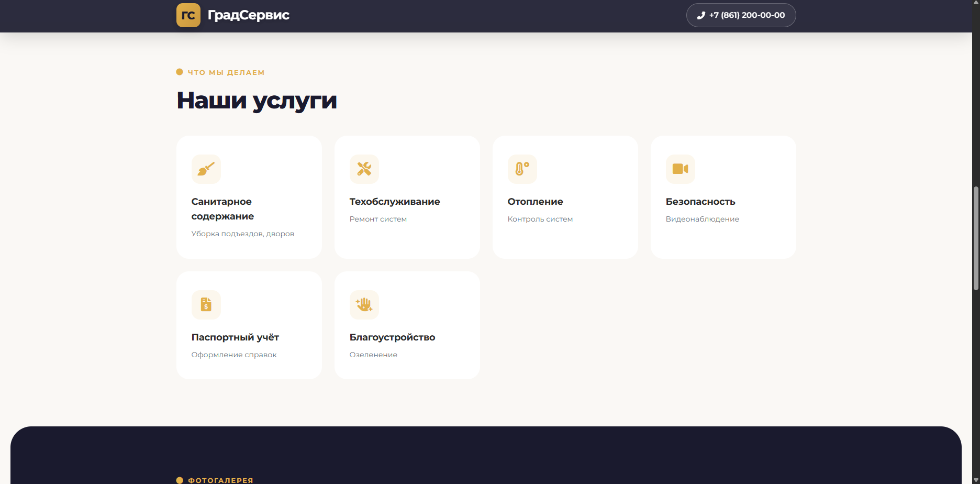Click the sparkling hand icon for Благоустройство
The image size is (980, 484).
[x=364, y=305]
